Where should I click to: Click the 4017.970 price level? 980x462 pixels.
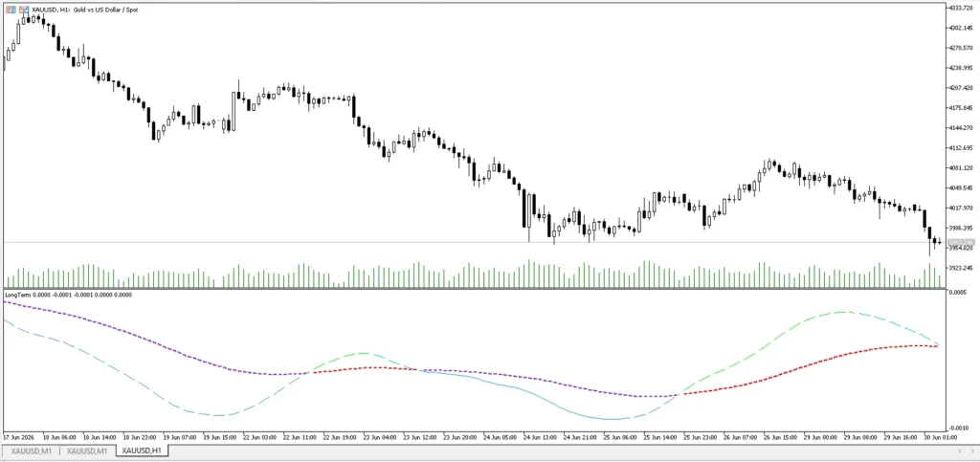tap(962, 208)
